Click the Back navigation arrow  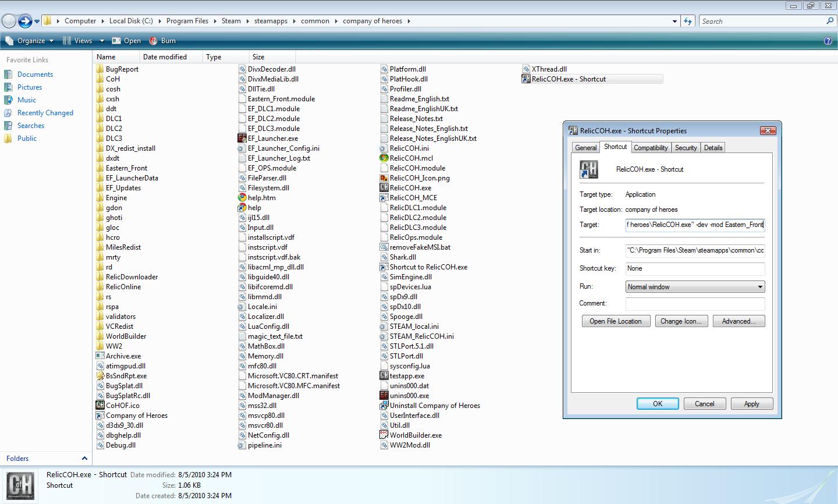[x=9, y=22]
